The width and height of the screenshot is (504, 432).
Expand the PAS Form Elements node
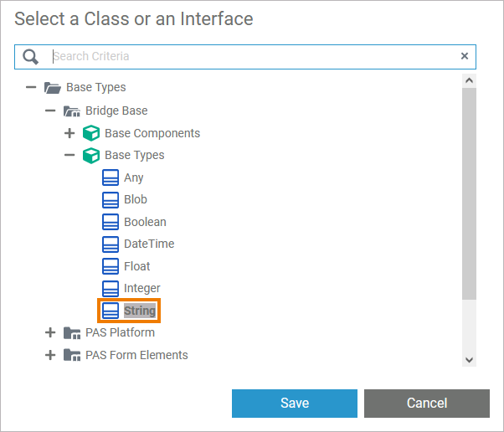tap(50, 355)
